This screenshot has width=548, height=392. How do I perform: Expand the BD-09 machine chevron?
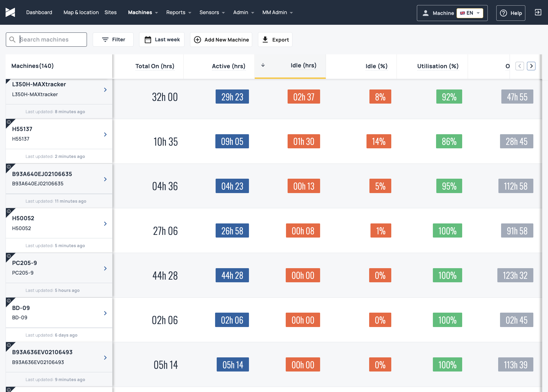[x=105, y=313]
